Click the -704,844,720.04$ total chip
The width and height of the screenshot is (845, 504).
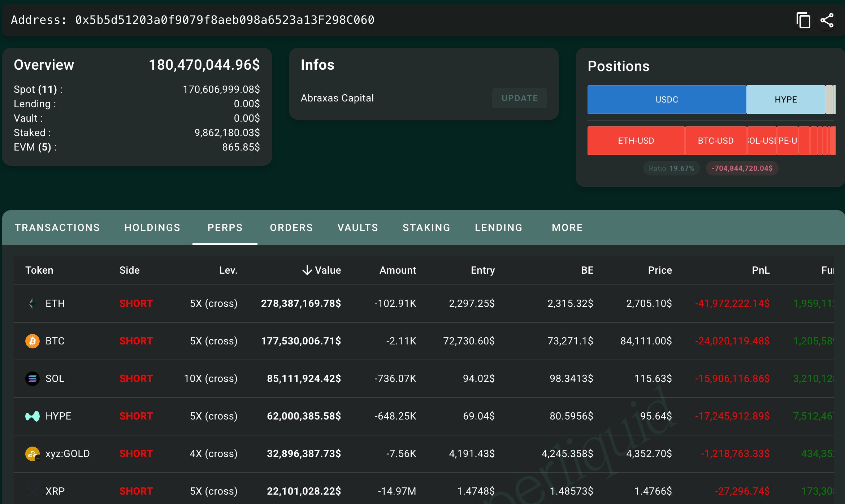742,168
